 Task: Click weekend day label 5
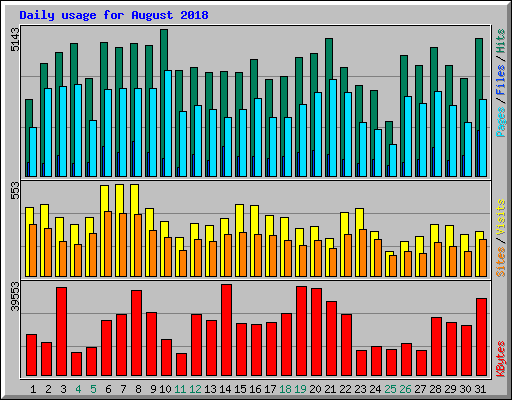(x=93, y=389)
